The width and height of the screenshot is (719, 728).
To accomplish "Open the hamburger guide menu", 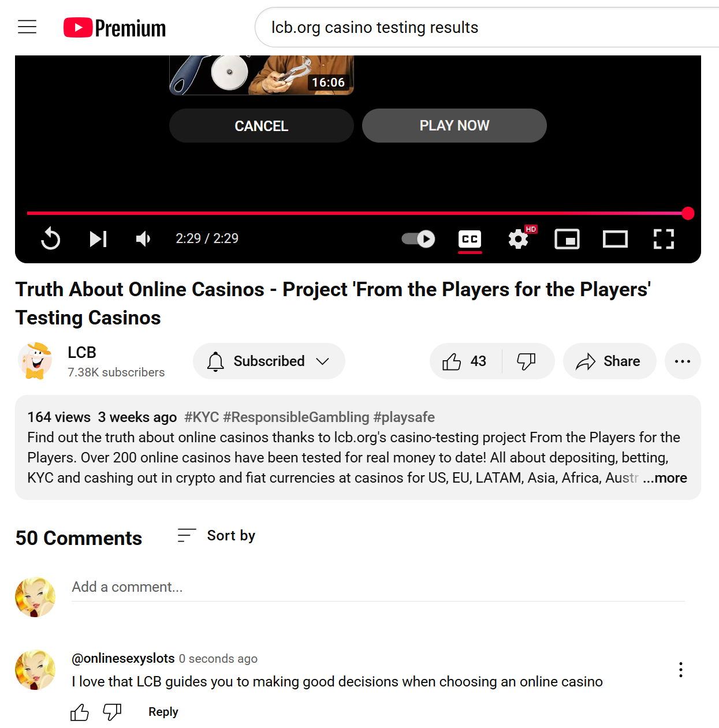I will click(27, 27).
